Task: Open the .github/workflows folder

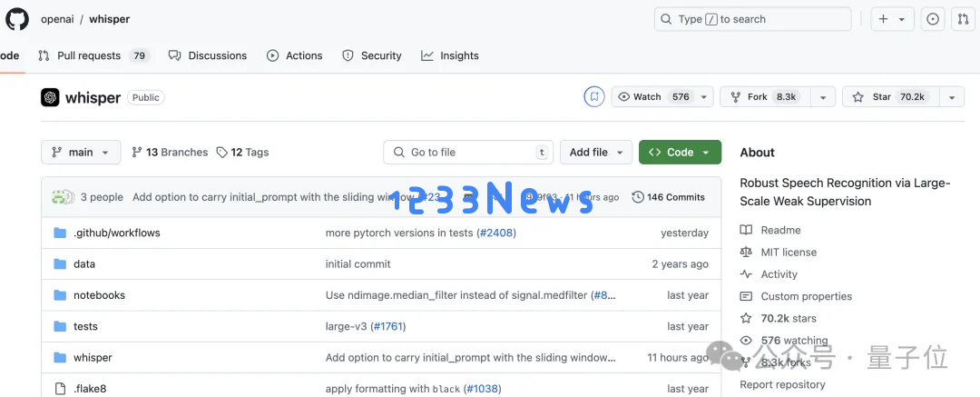Action: (117, 233)
